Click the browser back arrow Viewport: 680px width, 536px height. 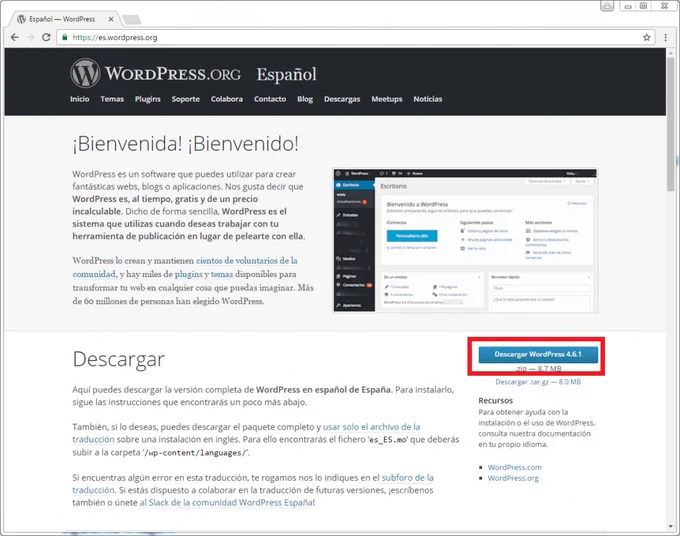14,37
